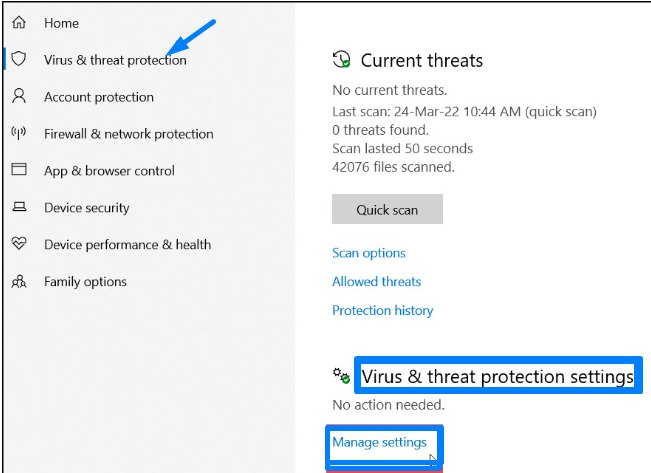Select the Firewall & network protection label
Image resolution: width=651 pixels, height=473 pixels.
coord(129,134)
